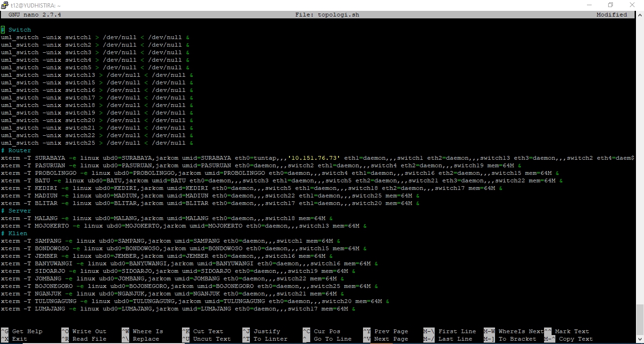The width and height of the screenshot is (644, 344).
Task: Click 'switch25' in the uml_switch line
Action: 80,143
